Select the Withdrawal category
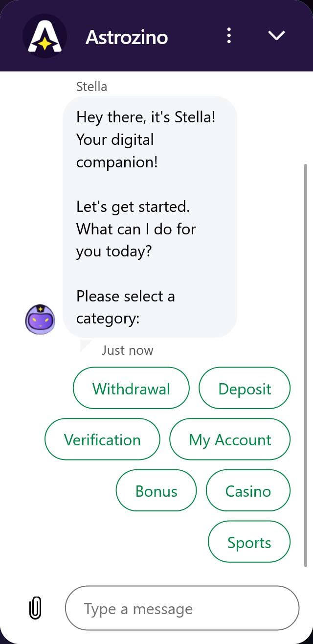Screen dimensions: 313x644 click(131, 388)
